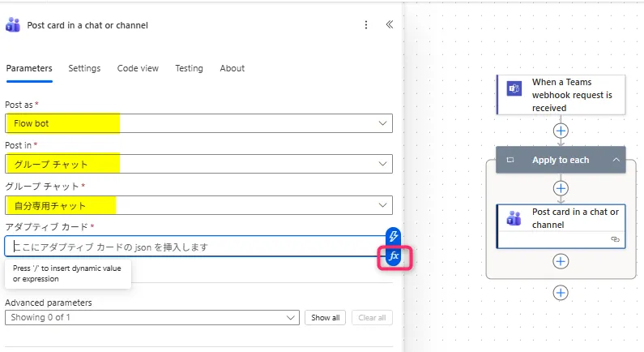This screenshot has width=644, height=352.
Task: Expand the Post in dropdown
Action: click(x=198, y=164)
